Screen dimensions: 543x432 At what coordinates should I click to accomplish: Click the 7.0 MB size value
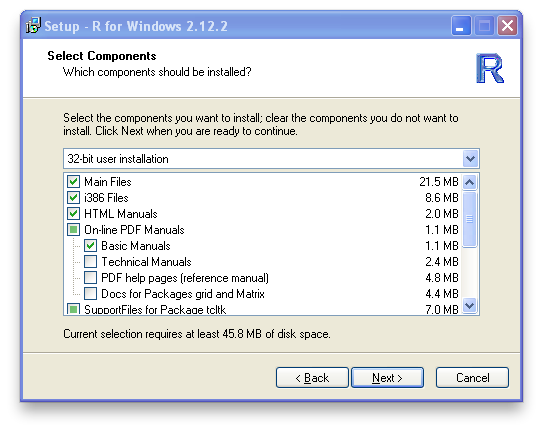[x=442, y=309]
